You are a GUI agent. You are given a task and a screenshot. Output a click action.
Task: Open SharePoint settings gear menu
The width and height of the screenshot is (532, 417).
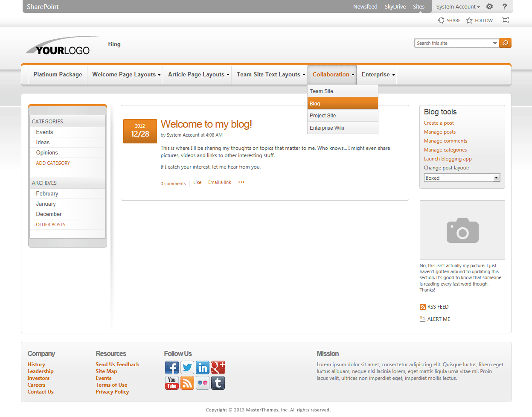(x=489, y=6)
